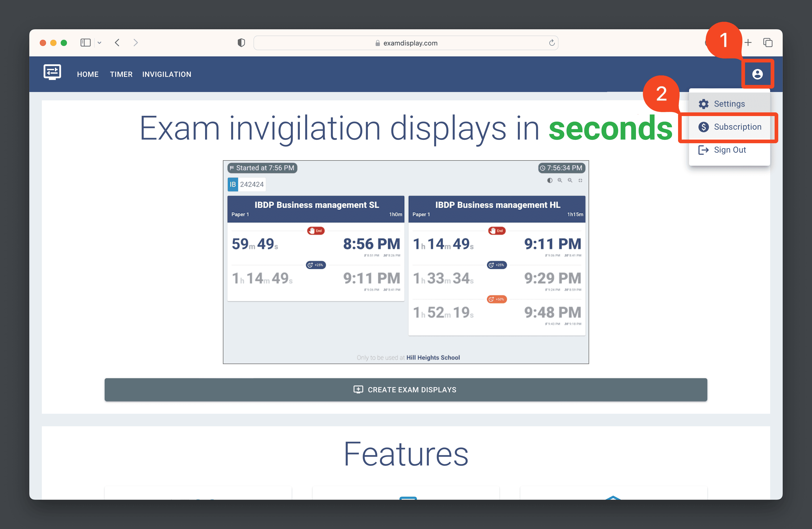Click the exit icon beside Sign Out
The image size is (812, 529).
(x=703, y=150)
